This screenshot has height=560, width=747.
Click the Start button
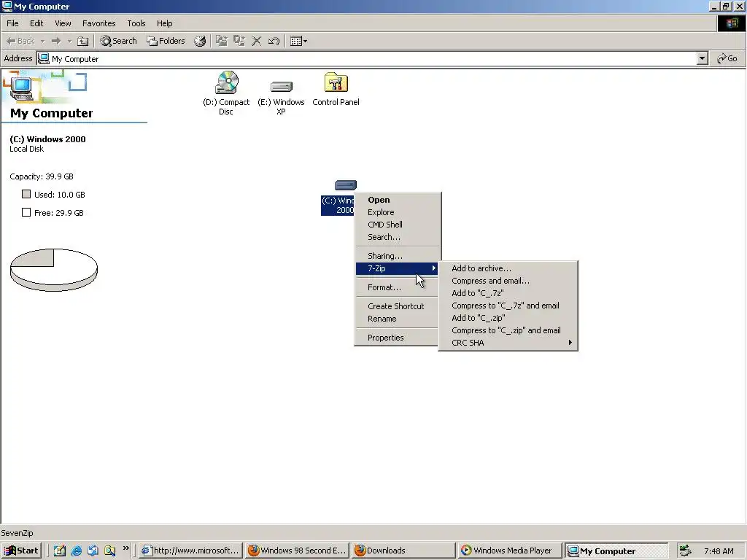point(21,551)
